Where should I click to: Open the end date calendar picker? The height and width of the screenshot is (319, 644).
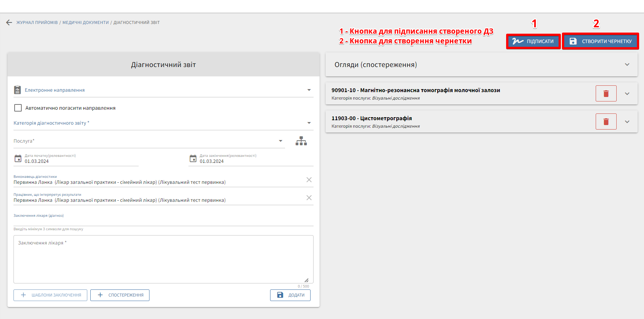(193, 158)
